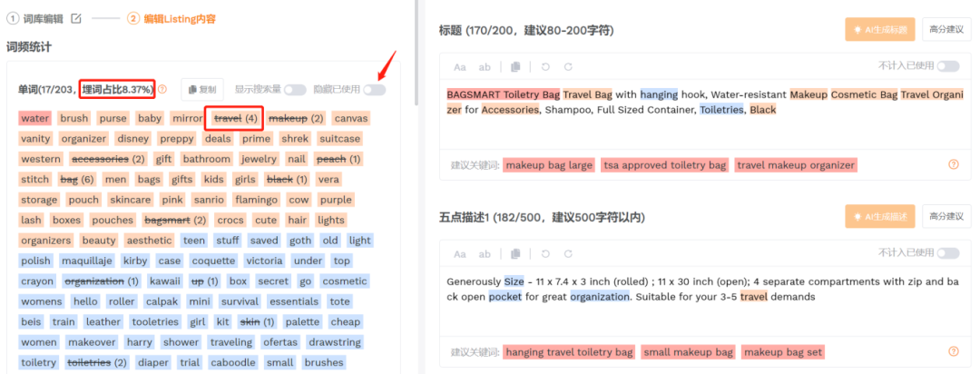Toggle 不计入已使用 switch in 五点描述1 section
Screen dimensions: 980x374
[947, 252]
